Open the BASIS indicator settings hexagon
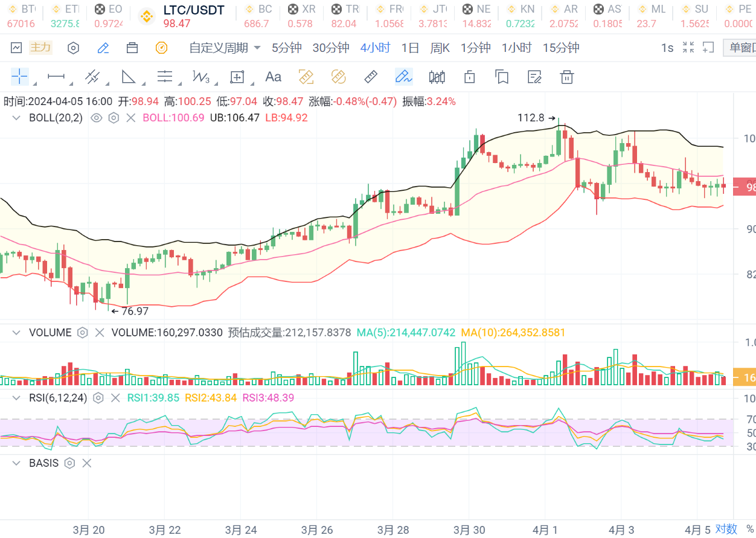 [69, 463]
